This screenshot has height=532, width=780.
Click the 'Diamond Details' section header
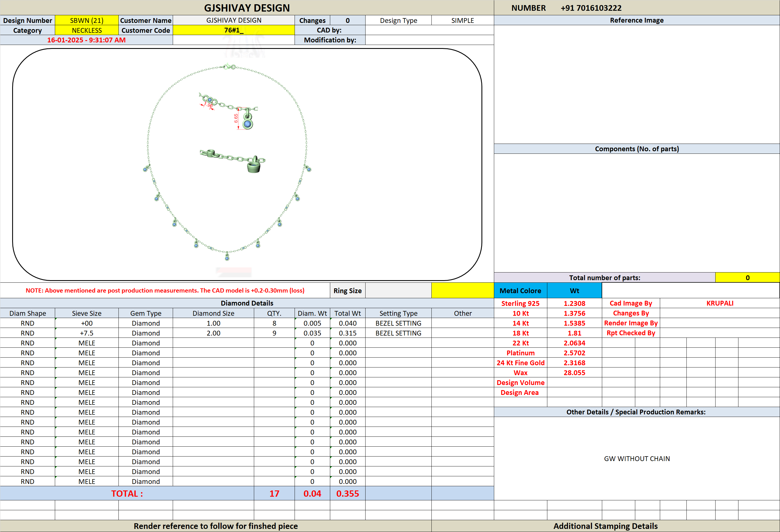247,303
